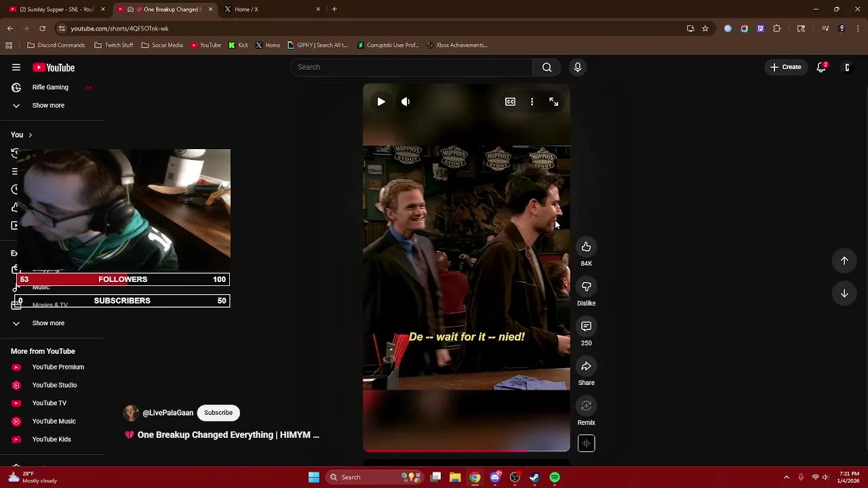Switch to the Sunday Supper - SNL tab

57,9
